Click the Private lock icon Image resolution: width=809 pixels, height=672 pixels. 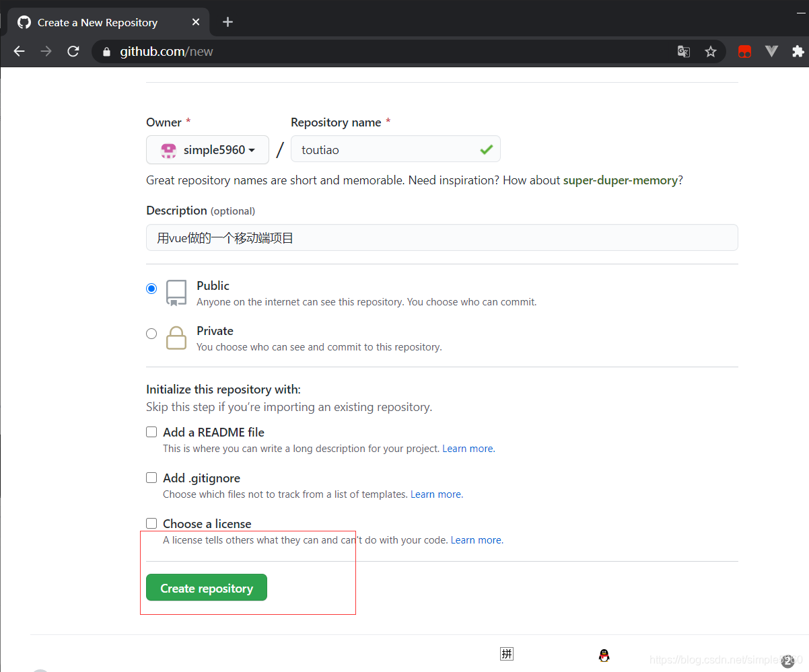tap(176, 338)
